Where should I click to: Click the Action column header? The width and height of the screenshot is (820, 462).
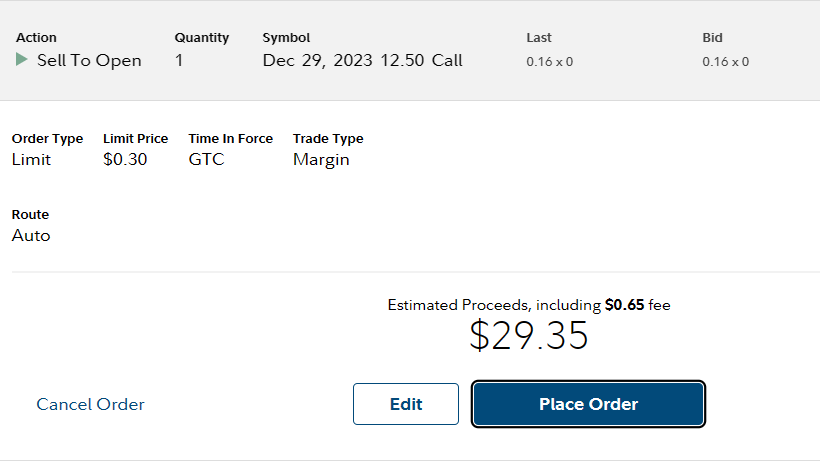(x=36, y=38)
